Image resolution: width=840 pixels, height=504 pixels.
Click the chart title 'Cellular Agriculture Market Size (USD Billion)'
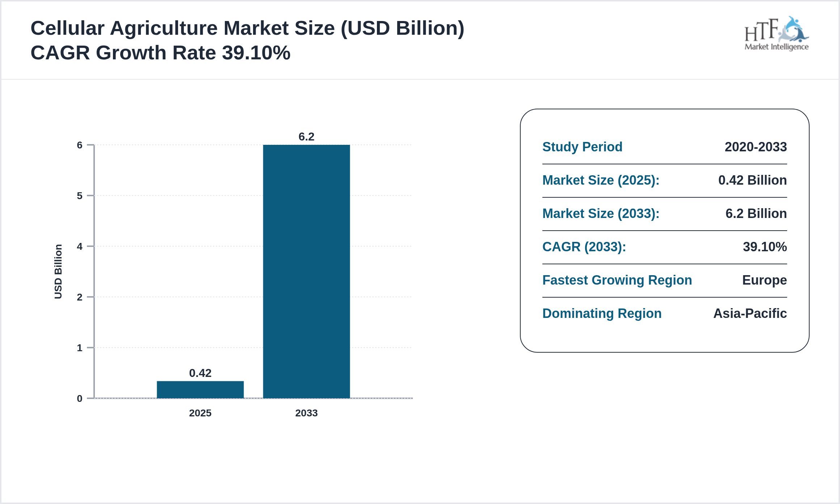click(247, 28)
